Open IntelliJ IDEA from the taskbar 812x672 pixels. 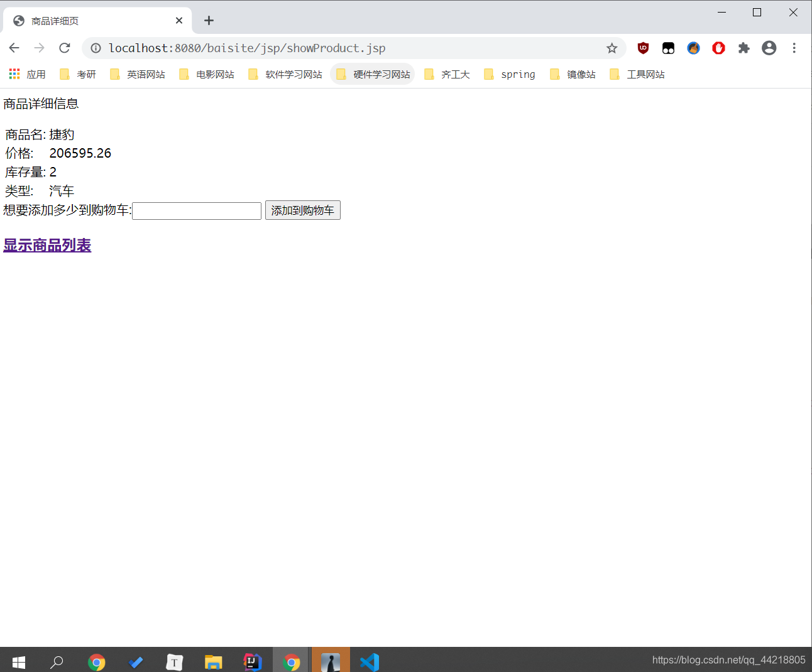pyautogui.click(x=253, y=662)
